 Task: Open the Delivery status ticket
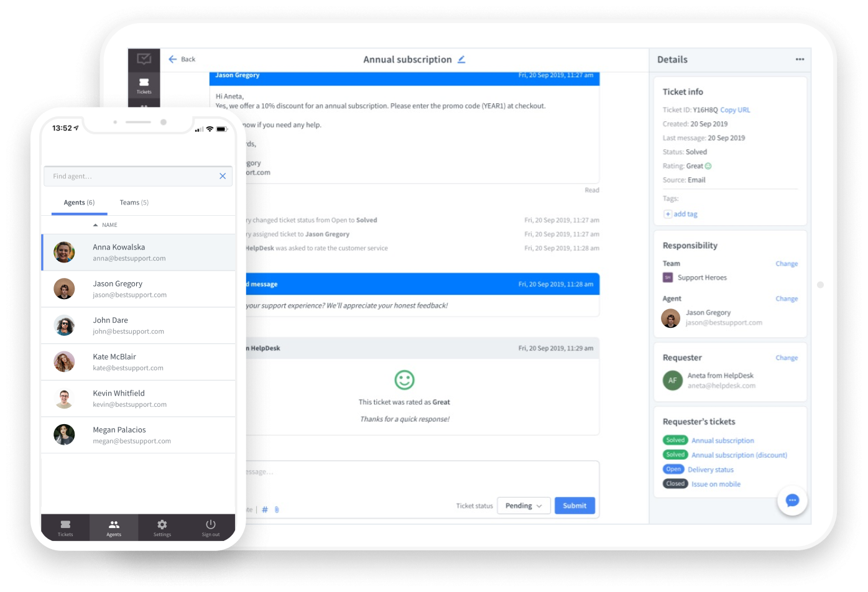click(x=711, y=469)
